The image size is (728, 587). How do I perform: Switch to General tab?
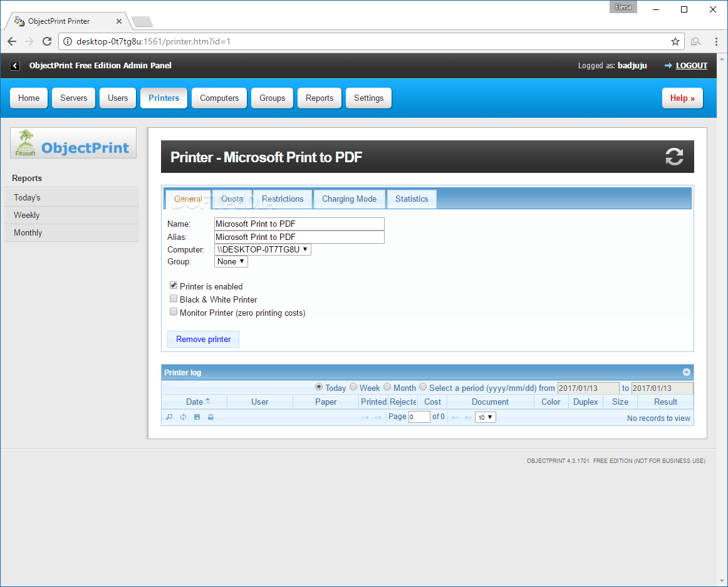click(188, 199)
